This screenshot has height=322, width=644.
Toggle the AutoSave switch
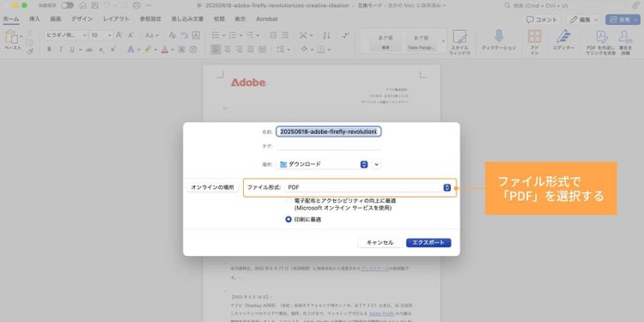click(67, 6)
